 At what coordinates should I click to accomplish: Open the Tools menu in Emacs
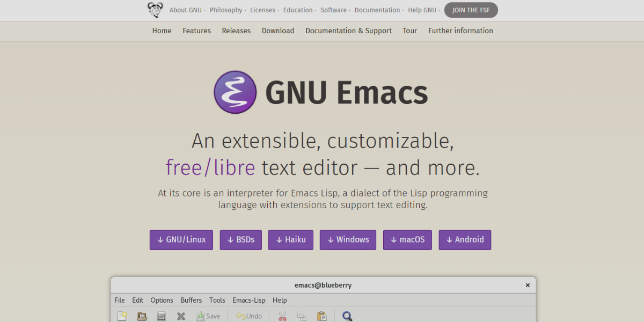point(217,300)
